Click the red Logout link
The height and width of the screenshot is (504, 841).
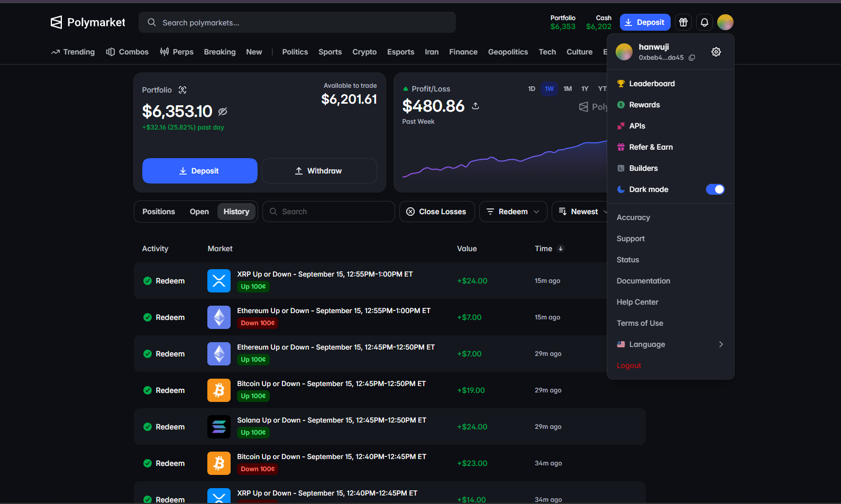pos(629,365)
